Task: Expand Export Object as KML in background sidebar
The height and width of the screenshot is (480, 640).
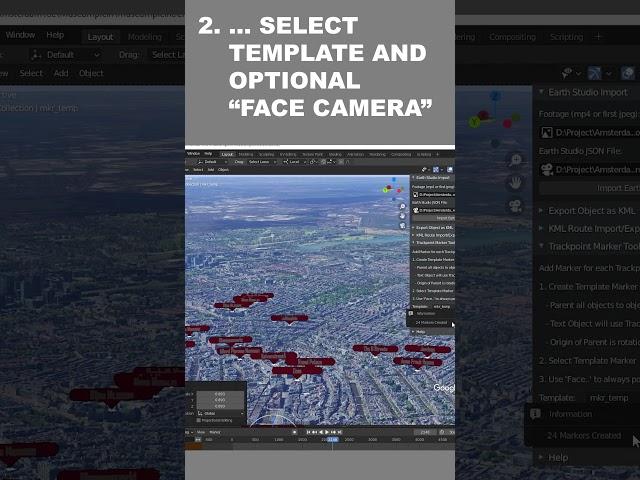Action: point(588,211)
